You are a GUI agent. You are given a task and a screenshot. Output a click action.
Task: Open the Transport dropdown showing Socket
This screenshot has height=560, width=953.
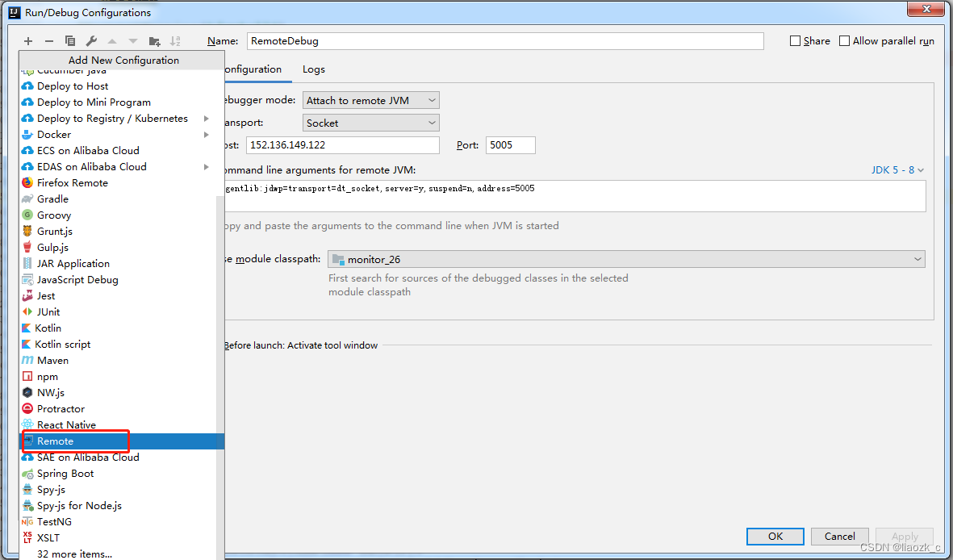(370, 123)
